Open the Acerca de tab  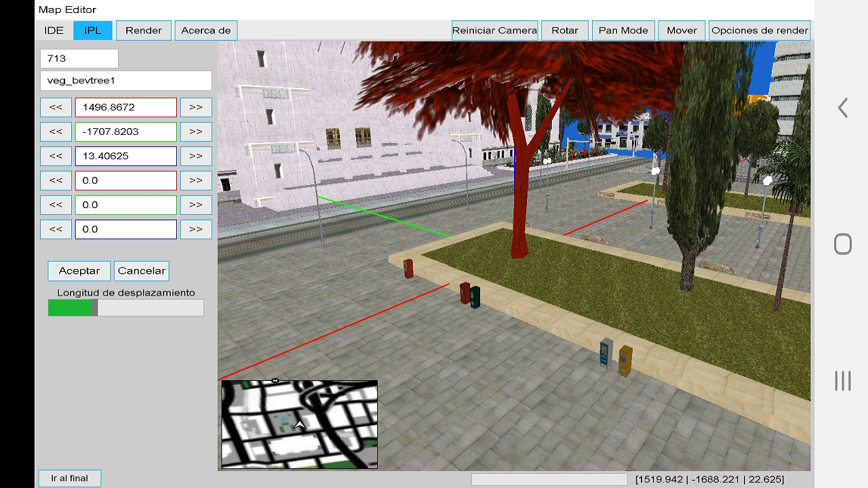206,30
